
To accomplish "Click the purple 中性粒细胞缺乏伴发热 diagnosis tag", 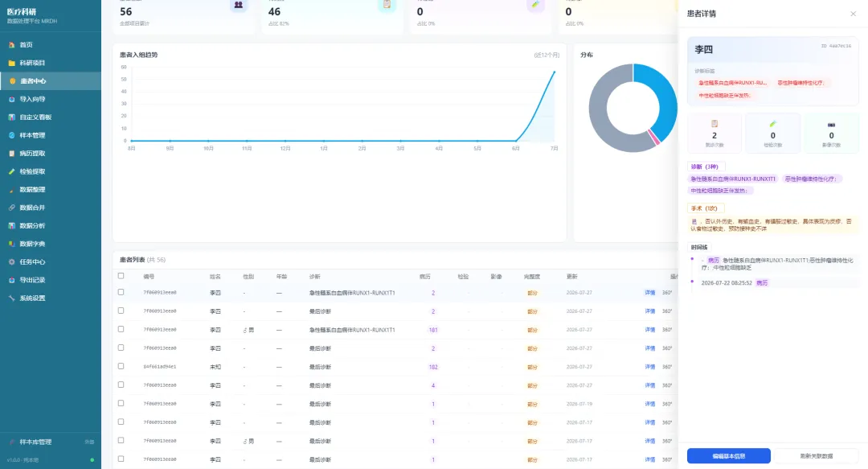I will [x=720, y=191].
